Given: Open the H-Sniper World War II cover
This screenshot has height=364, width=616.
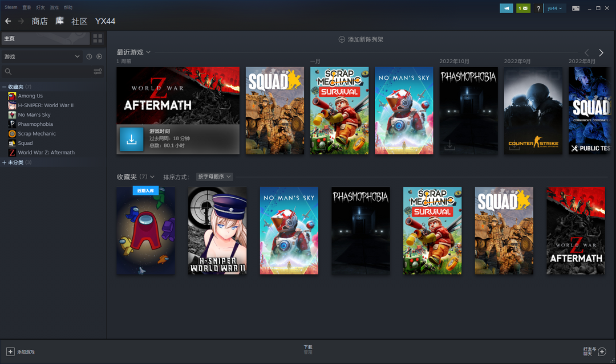Looking at the screenshot, I should coord(218,231).
